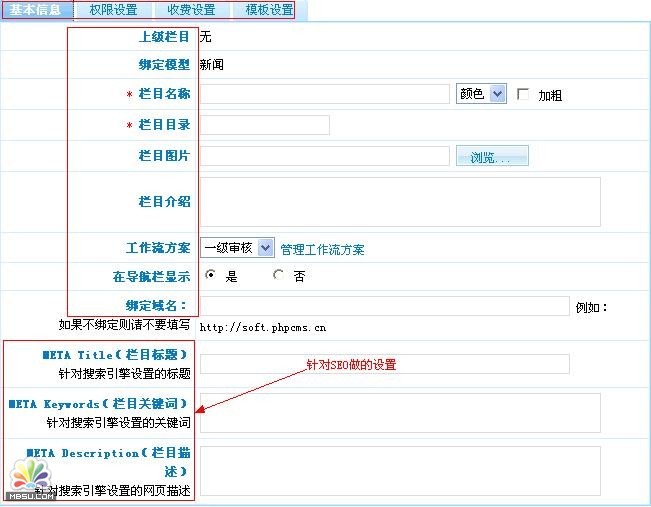Expand the 颜色 dropdown
Image resolution: width=651 pixels, height=507 pixels.
[x=482, y=94]
